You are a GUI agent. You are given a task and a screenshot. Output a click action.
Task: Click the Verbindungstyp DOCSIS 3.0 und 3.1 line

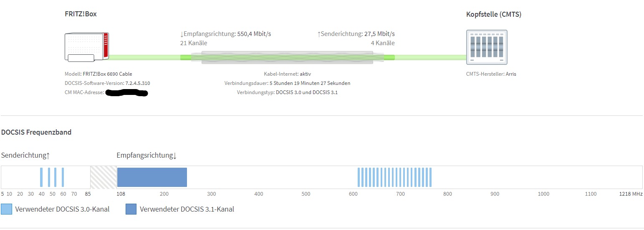[x=287, y=92]
